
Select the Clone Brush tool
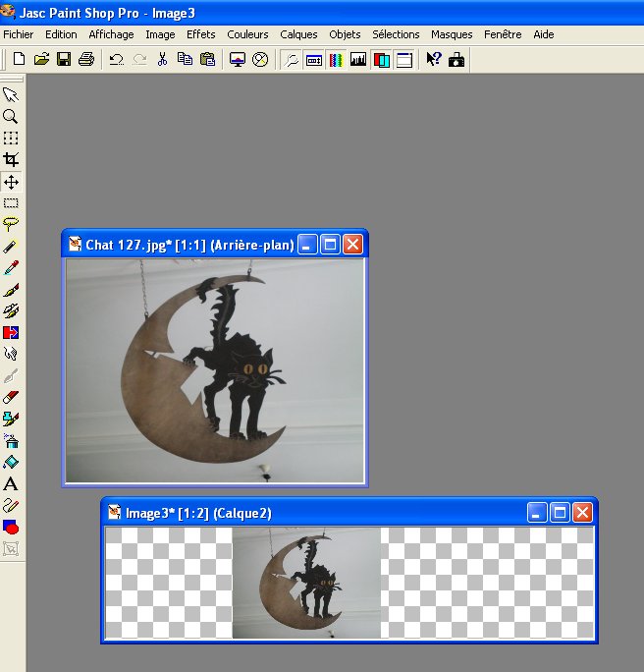click(11, 311)
